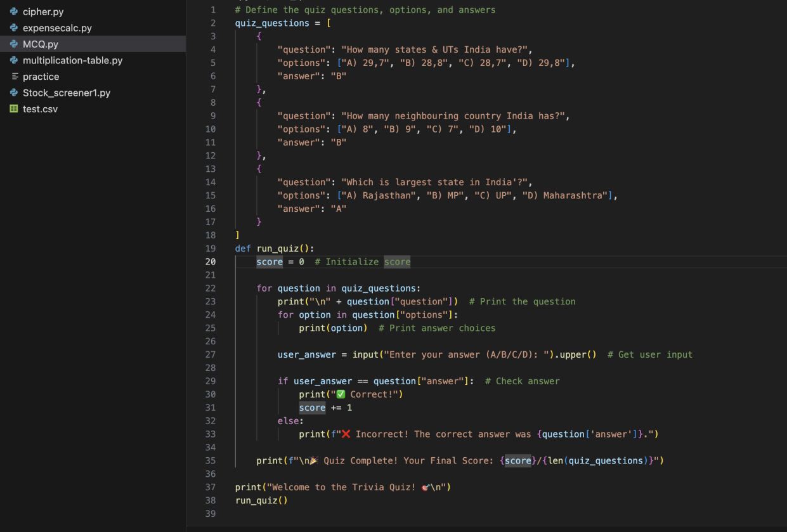The image size is (787, 532).
Task: Click the option "D) Maharashtra"
Action: tap(565, 195)
